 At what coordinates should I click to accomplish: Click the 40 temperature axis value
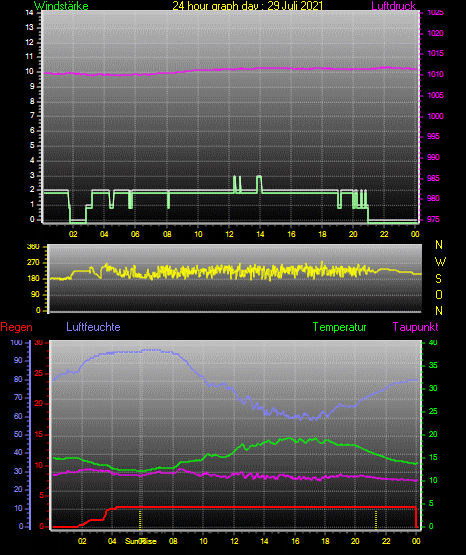coord(433,342)
